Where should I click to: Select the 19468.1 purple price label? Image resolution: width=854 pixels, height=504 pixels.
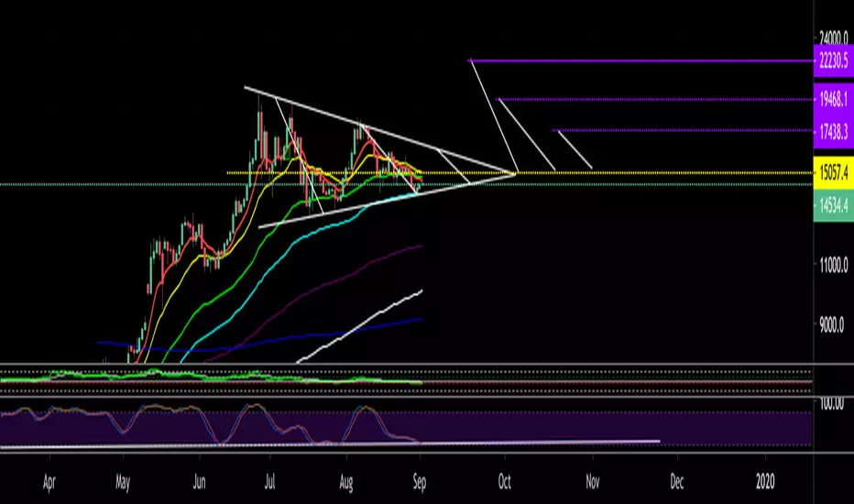pos(833,99)
